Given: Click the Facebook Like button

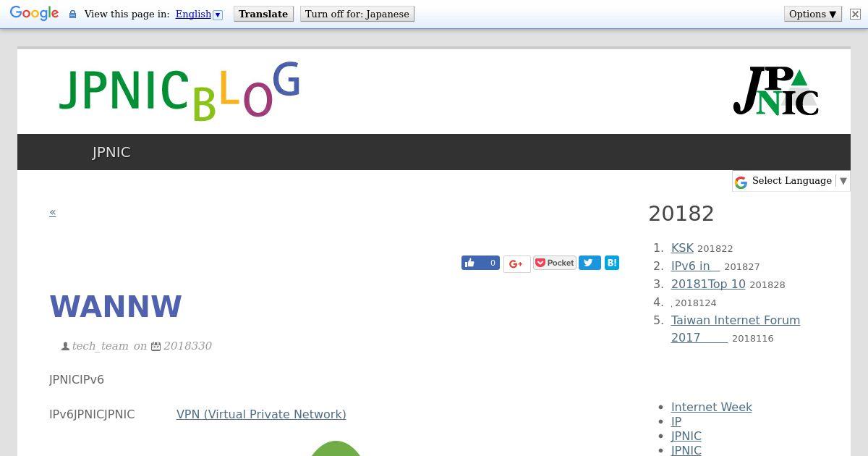Looking at the screenshot, I should click(x=480, y=263).
